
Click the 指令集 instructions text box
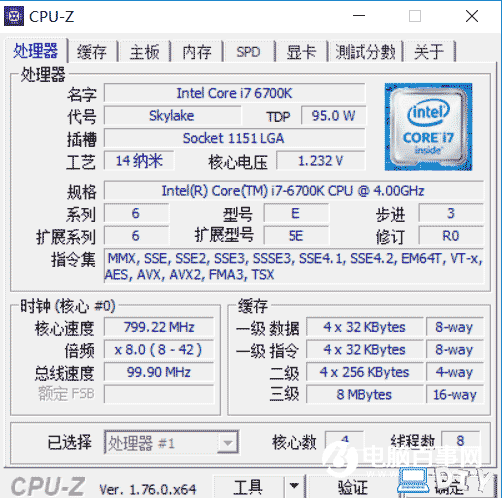(x=294, y=266)
